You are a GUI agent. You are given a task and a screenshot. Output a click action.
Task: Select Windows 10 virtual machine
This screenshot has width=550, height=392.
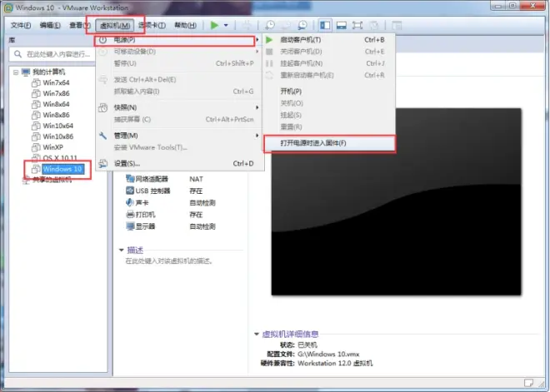click(x=62, y=169)
